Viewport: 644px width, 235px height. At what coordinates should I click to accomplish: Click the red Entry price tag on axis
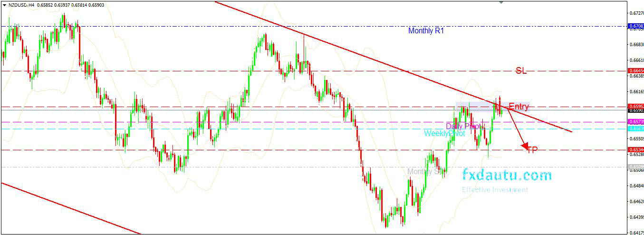click(635, 106)
